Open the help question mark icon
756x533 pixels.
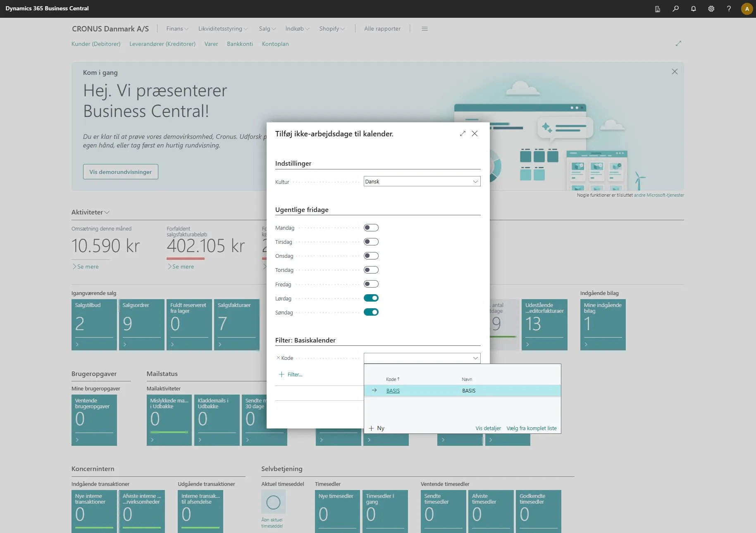(729, 9)
